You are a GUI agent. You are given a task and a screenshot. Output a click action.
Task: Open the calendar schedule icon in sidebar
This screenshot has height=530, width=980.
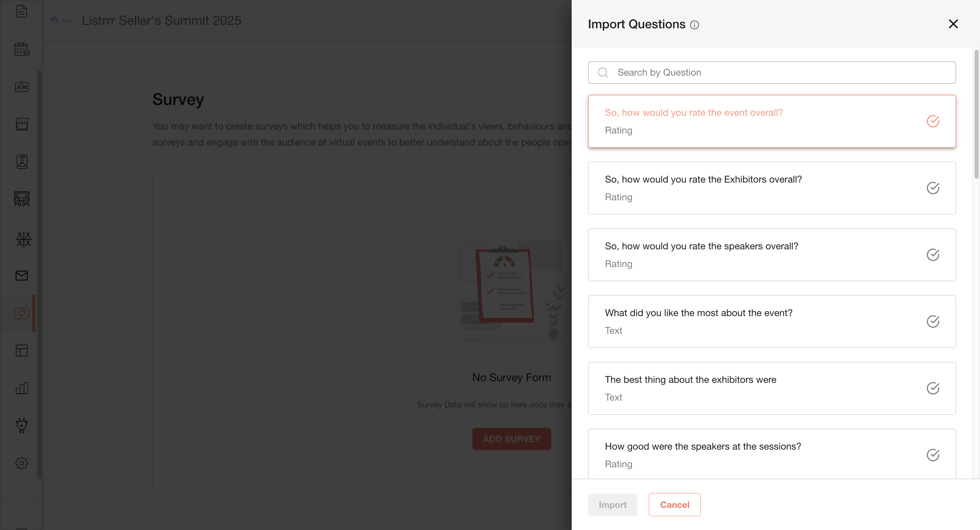click(x=22, y=49)
